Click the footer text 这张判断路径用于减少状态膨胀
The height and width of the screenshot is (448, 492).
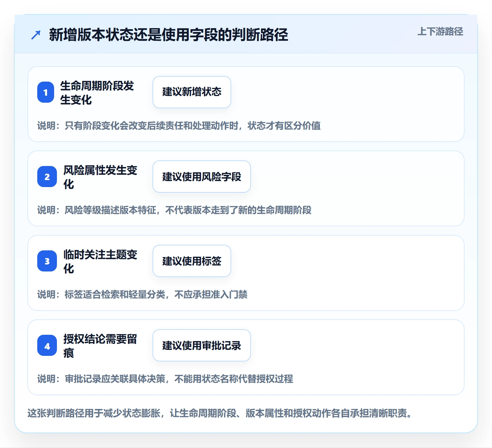coord(220,413)
